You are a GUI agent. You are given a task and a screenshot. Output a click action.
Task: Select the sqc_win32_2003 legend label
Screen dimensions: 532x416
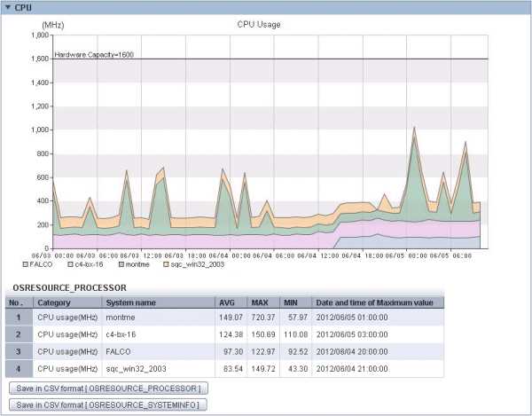click(198, 264)
